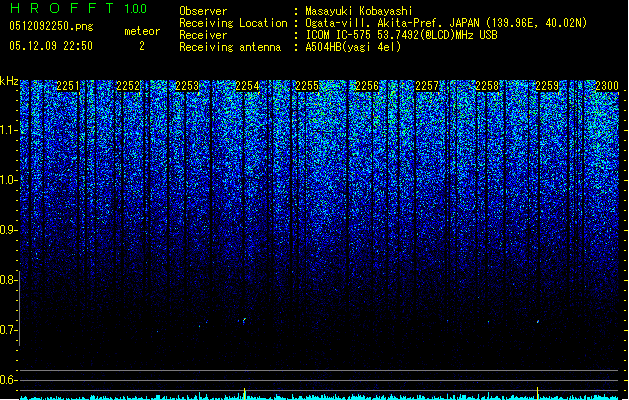Click the 0.7 kHz axis label
Viewport: 629px width, 400px height.
click(7, 330)
